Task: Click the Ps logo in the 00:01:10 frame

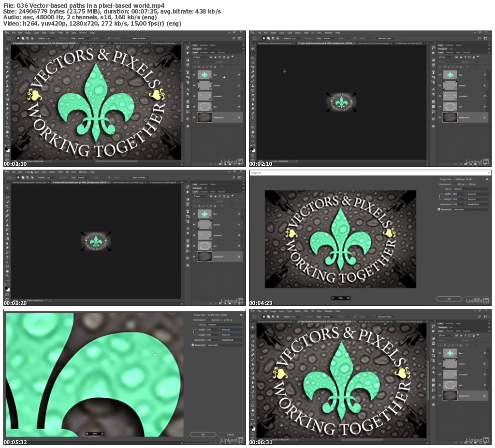Action: tap(7, 32)
